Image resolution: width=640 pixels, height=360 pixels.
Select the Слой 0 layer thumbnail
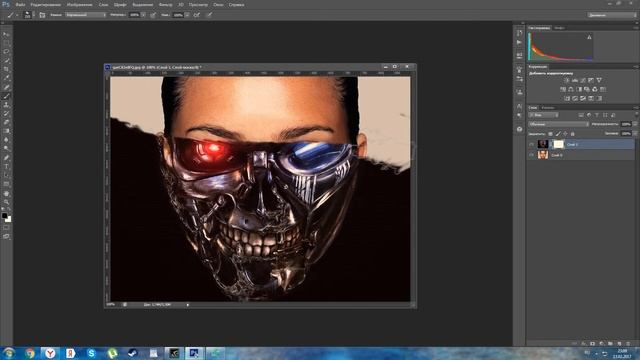(543, 155)
